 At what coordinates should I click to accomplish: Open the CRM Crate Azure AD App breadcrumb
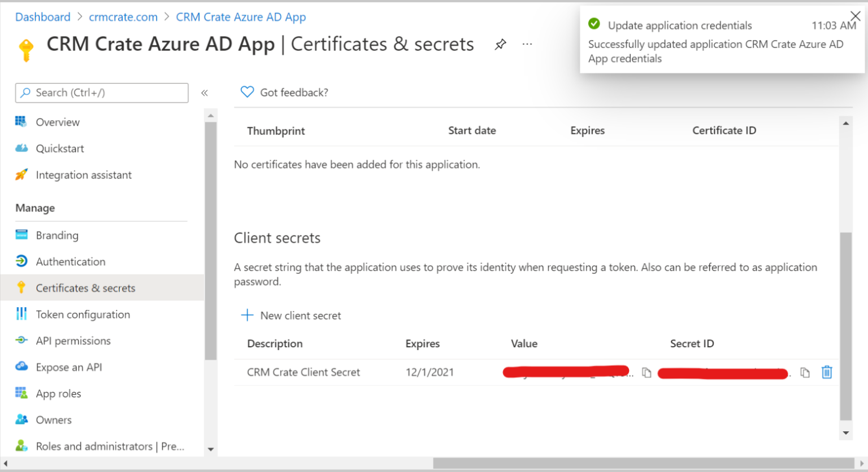pos(241,17)
